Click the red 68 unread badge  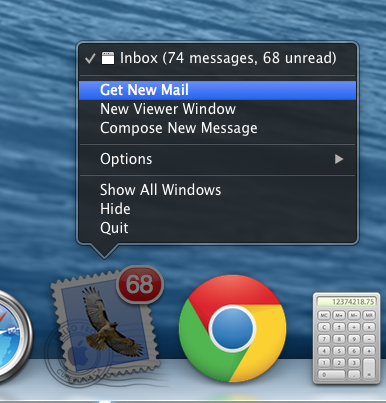140,284
